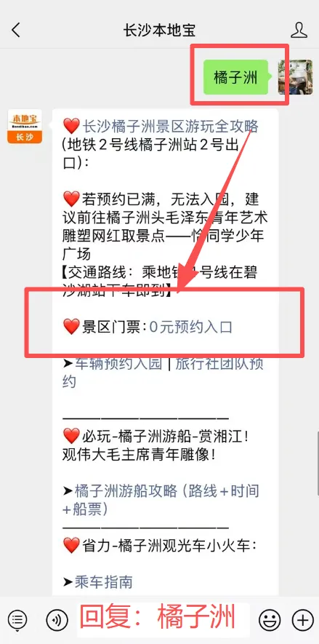
Task: Tap the red heart before 必玩-橘子洲游船
Action: pyautogui.click(x=71, y=436)
